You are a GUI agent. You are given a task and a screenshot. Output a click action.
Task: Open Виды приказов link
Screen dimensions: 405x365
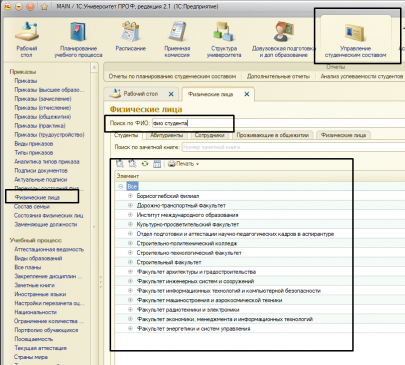(34, 144)
